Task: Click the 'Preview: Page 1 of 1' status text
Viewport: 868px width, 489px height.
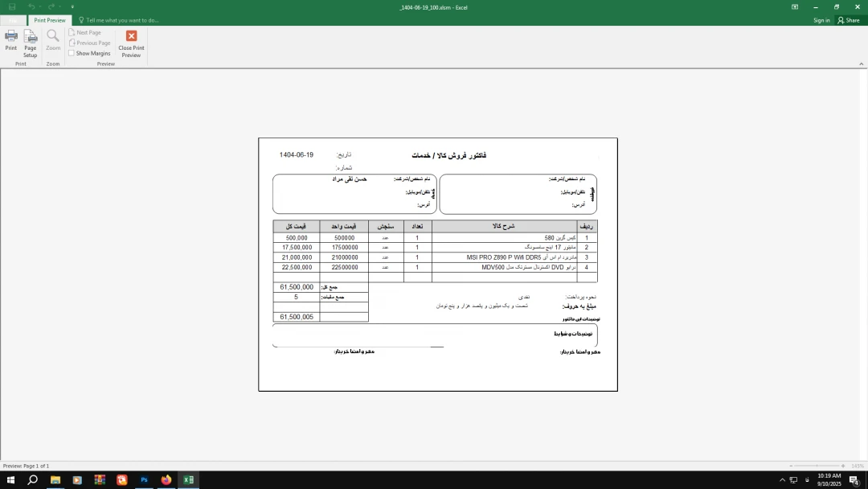Action: coord(26,466)
